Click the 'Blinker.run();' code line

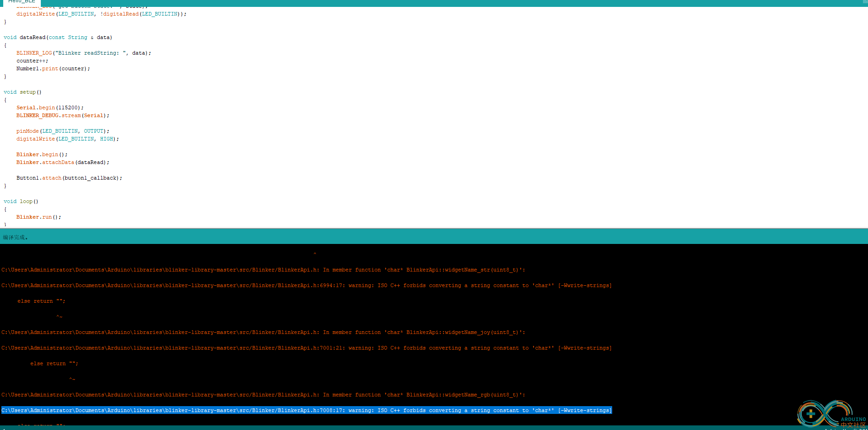pyautogui.click(x=39, y=217)
